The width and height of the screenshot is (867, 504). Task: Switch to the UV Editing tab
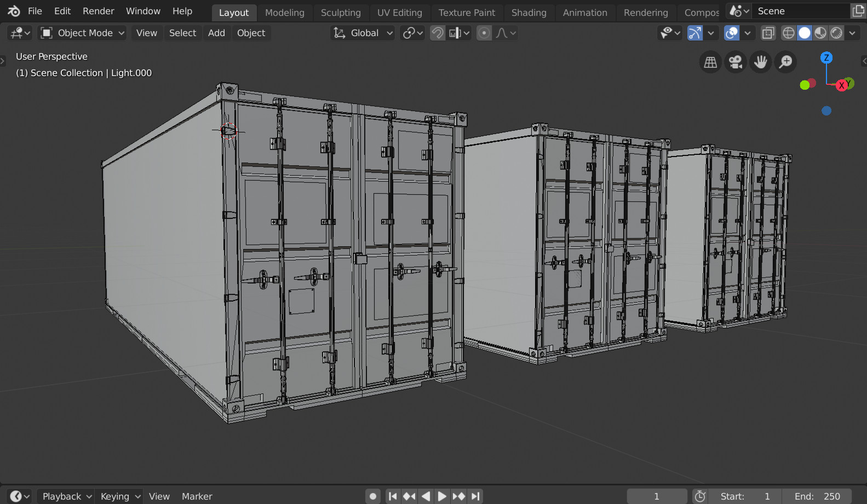click(400, 13)
